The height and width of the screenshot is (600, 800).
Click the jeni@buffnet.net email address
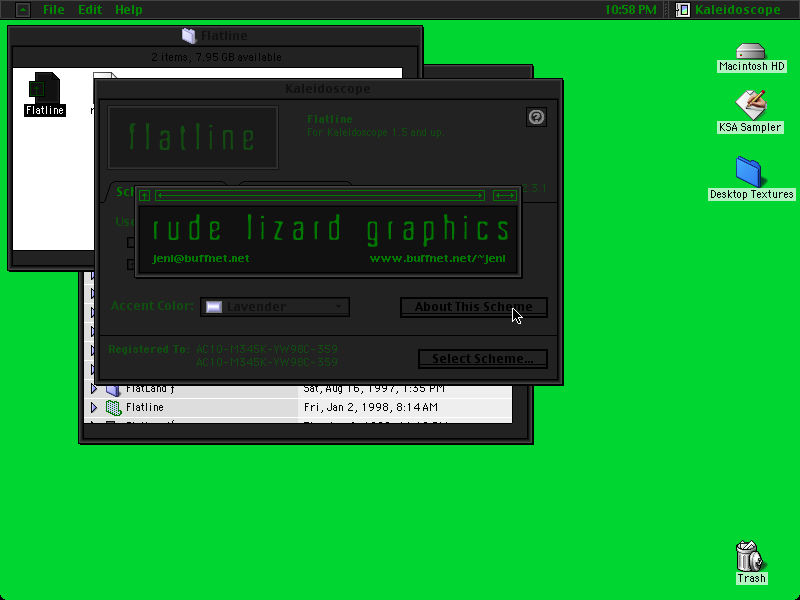pyautogui.click(x=201, y=259)
